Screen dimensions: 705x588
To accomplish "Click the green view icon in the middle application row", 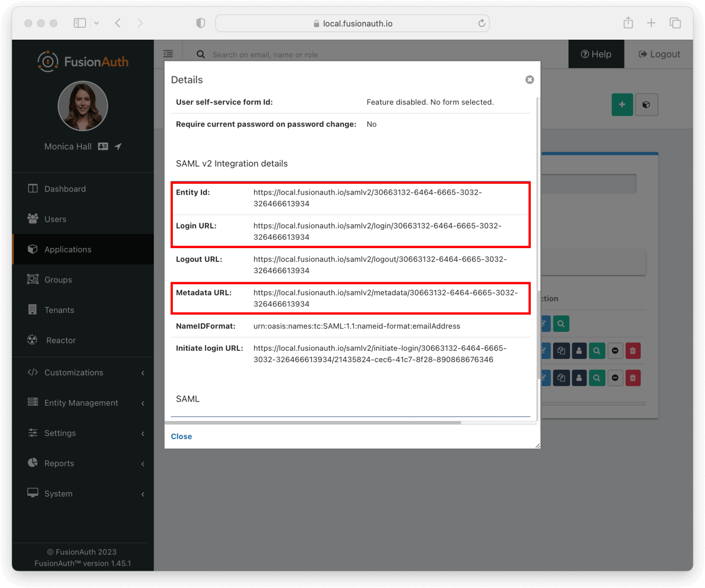I will 597,350.
